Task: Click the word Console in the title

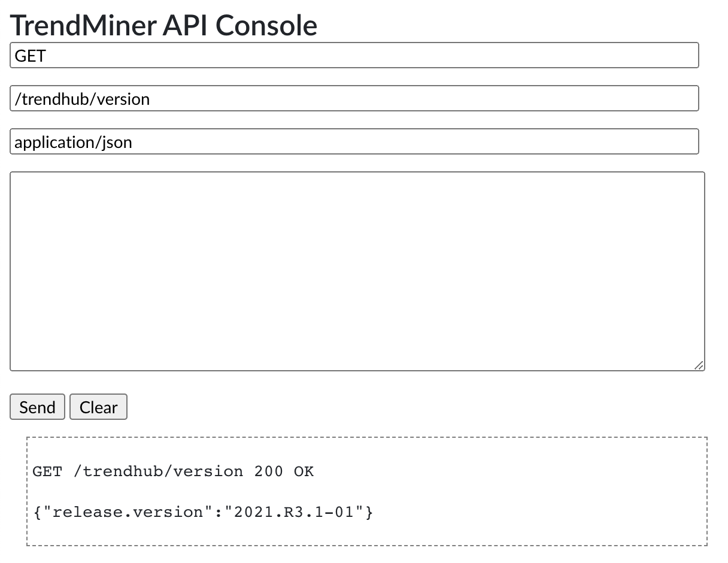Action: point(266,25)
